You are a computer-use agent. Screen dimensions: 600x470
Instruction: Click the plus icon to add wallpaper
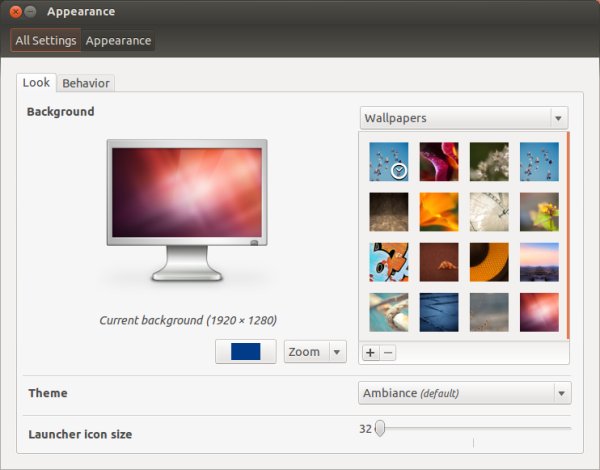pos(370,352)
